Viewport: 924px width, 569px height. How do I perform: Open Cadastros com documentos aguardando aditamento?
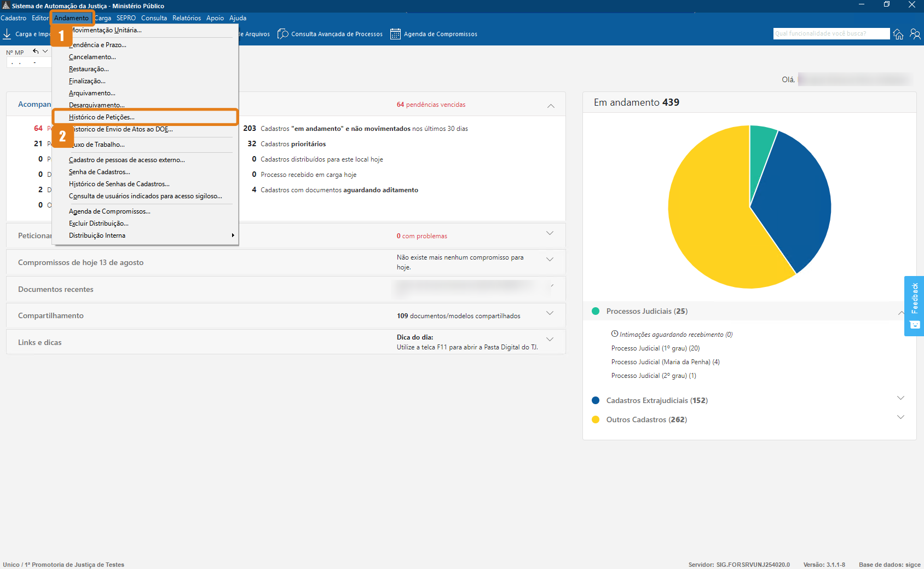[339, 190]
